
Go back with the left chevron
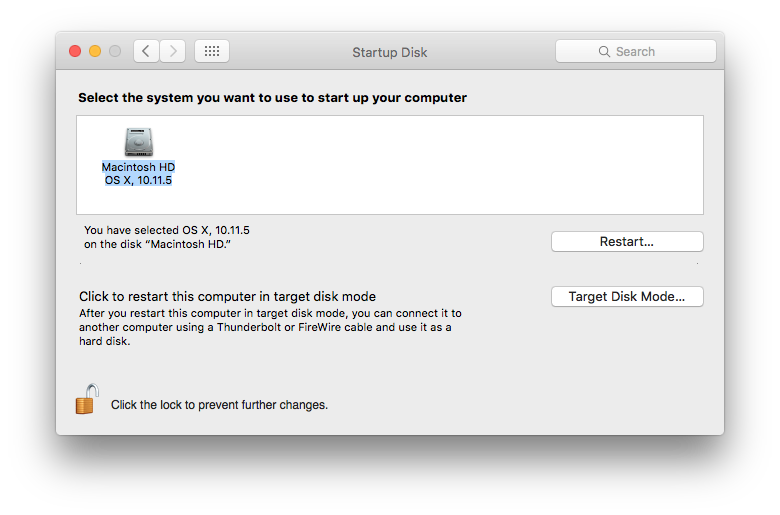146,51
